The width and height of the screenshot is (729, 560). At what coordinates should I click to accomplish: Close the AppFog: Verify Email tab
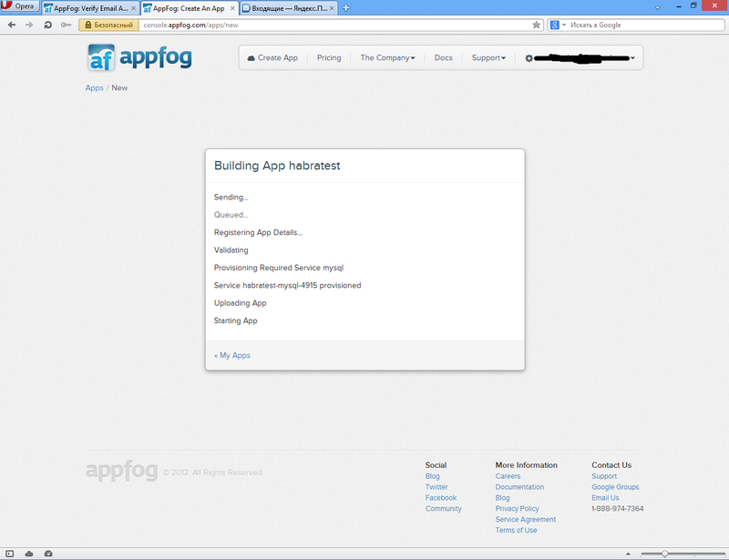pos(133,8)
